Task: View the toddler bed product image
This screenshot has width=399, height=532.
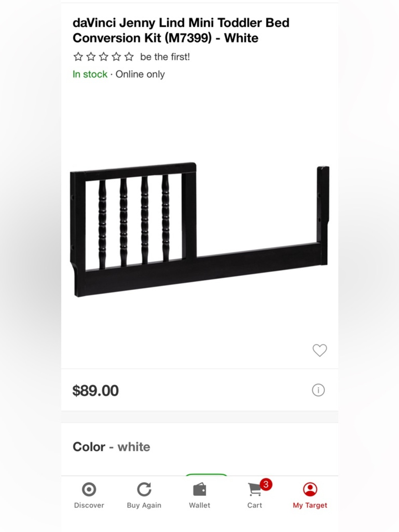Action: (x=199, y=227)
